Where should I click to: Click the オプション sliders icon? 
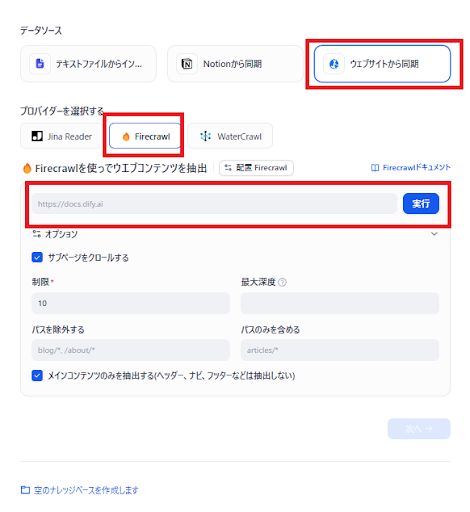click(37, 234)
